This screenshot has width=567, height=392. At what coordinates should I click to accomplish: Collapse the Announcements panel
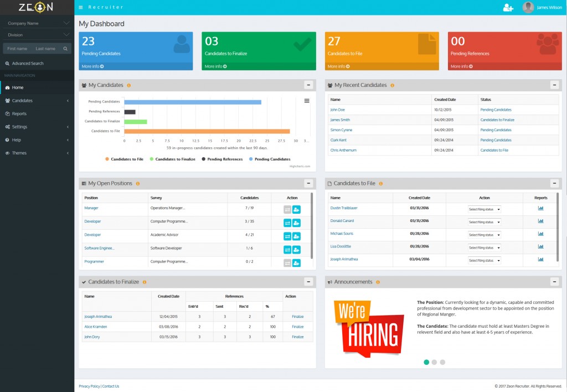point(554,282)
